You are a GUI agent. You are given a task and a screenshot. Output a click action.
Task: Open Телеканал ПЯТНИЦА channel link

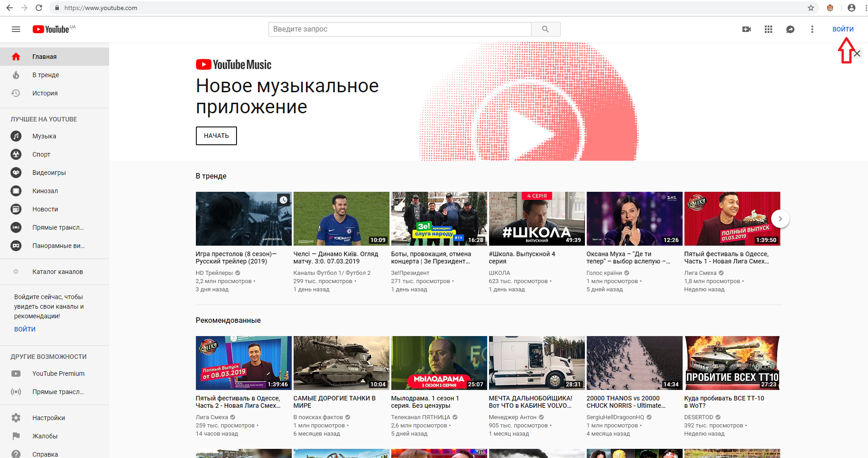point(421,417)
